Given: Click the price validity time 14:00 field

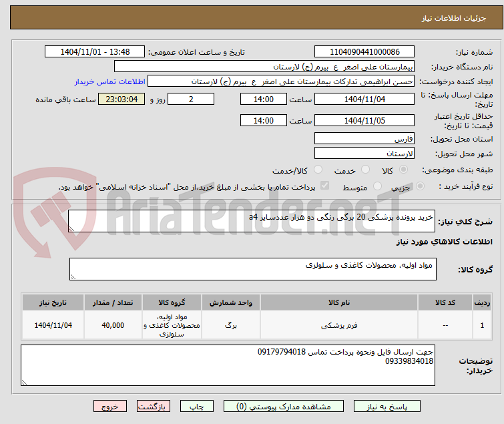Looking at the screenshot, I should tap(263, 120).
